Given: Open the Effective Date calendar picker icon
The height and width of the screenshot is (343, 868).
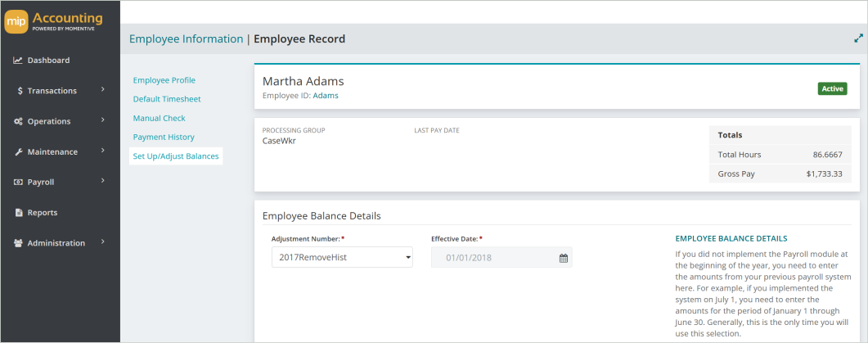Looking at the screenshot, I should pos(564,258).
